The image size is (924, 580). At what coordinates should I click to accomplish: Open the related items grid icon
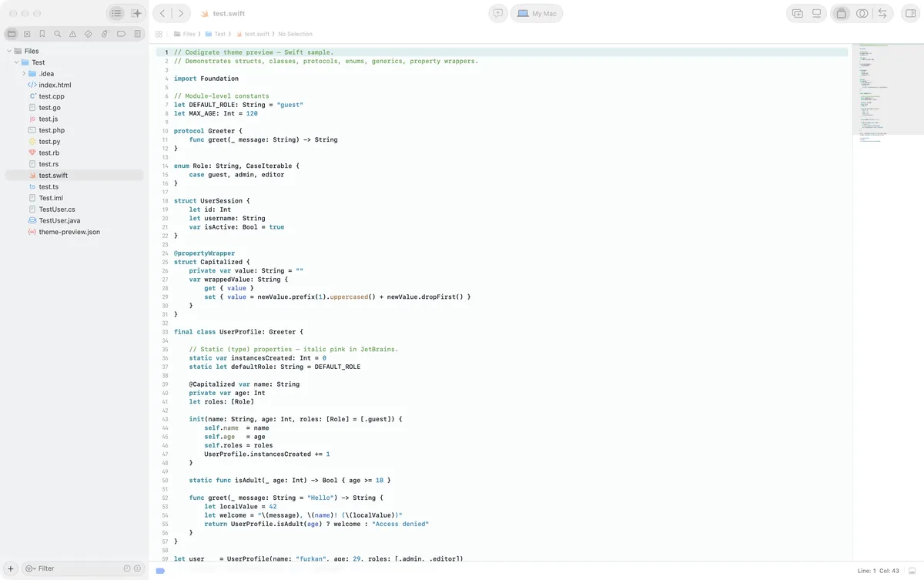159,34
